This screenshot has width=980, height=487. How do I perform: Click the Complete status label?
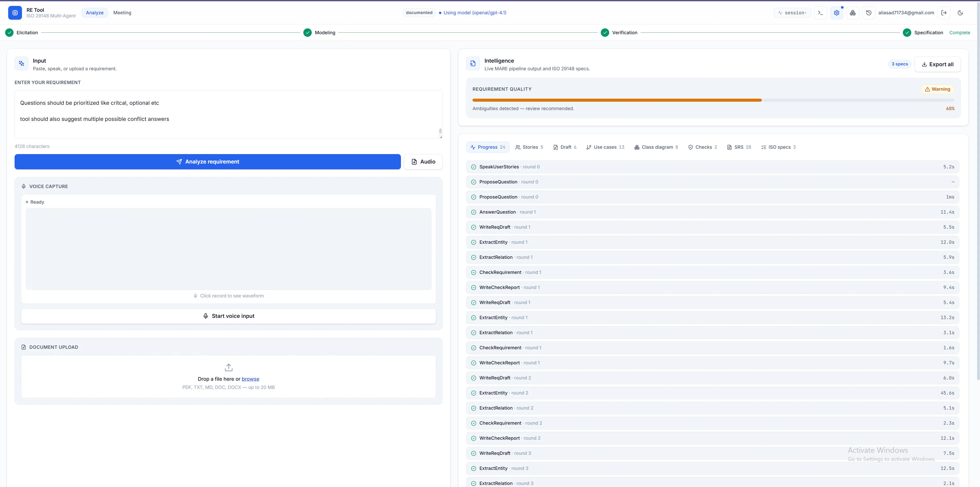pyautogui.click(x=960, y=33)
